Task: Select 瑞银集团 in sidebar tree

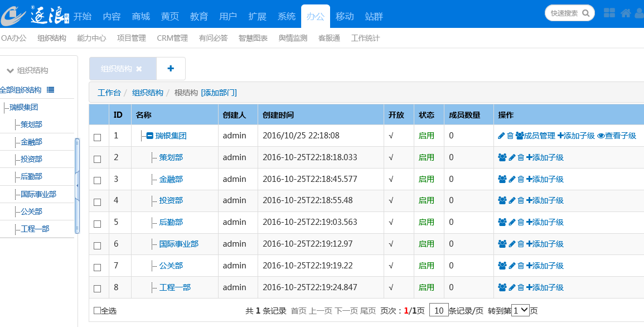Action: [x=24, y=107]
